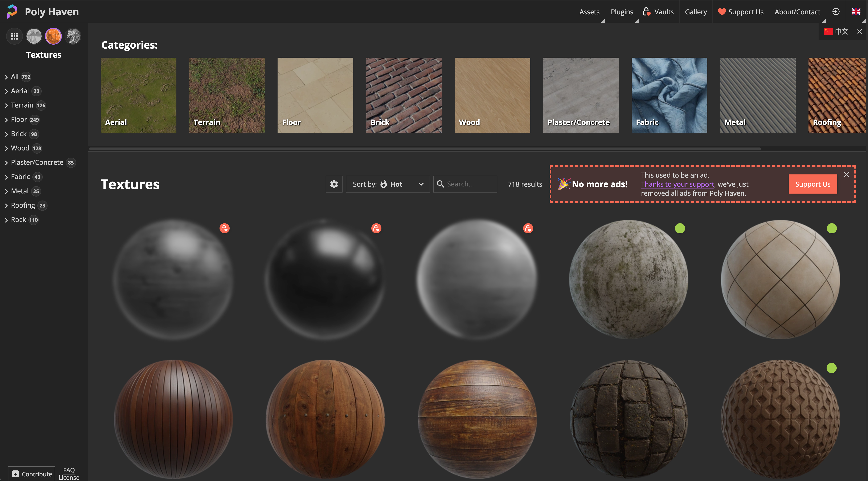Open advanced options gear icon
The width and height of the screenshot is (868, 481).
333,184
